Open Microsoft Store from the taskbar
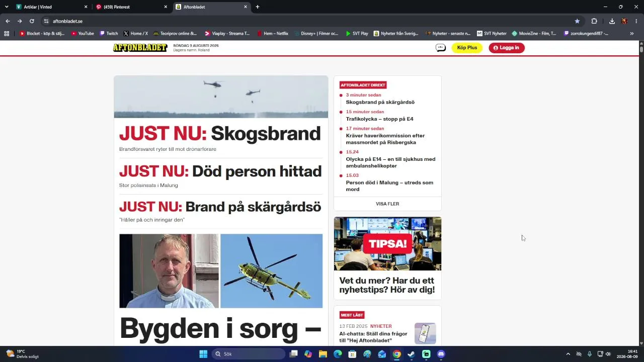This screenshot has width=644, height=362. click(353, 354)
